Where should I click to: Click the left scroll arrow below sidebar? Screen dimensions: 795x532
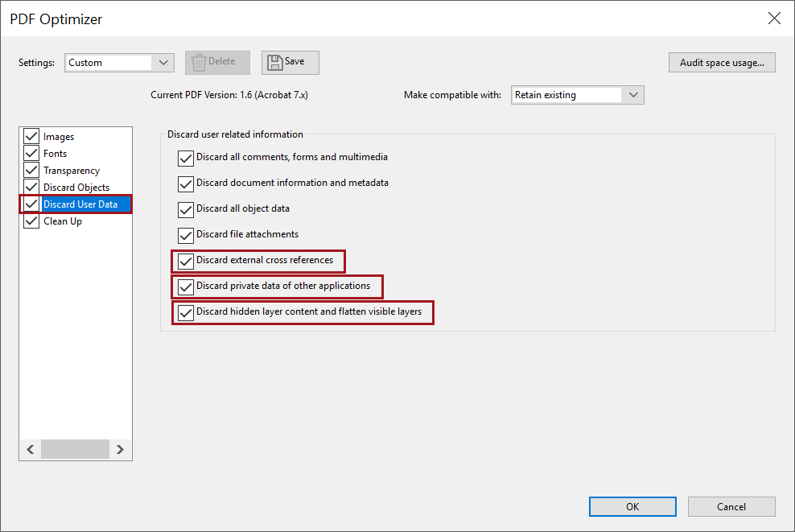tap(31, 449)
